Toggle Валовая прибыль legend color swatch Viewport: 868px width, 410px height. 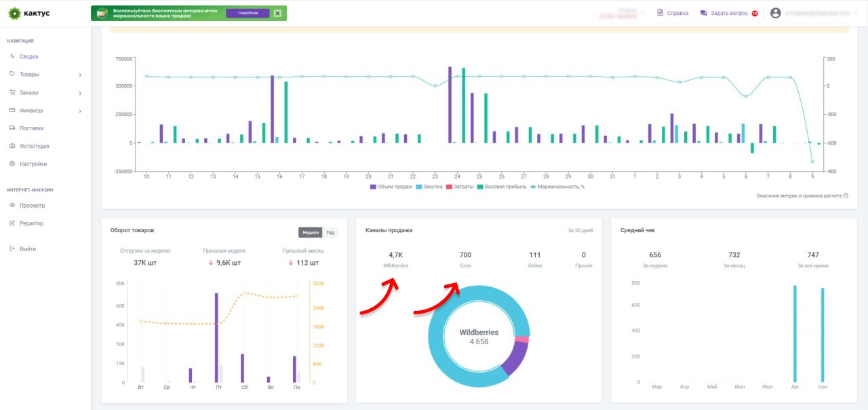click(x=480, y=187)
